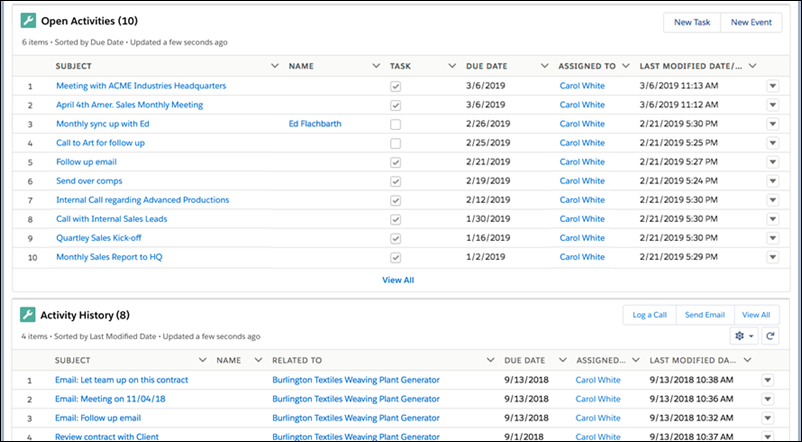Open row actions for Quartley Sales Kick-off

(x=773, y=238)
